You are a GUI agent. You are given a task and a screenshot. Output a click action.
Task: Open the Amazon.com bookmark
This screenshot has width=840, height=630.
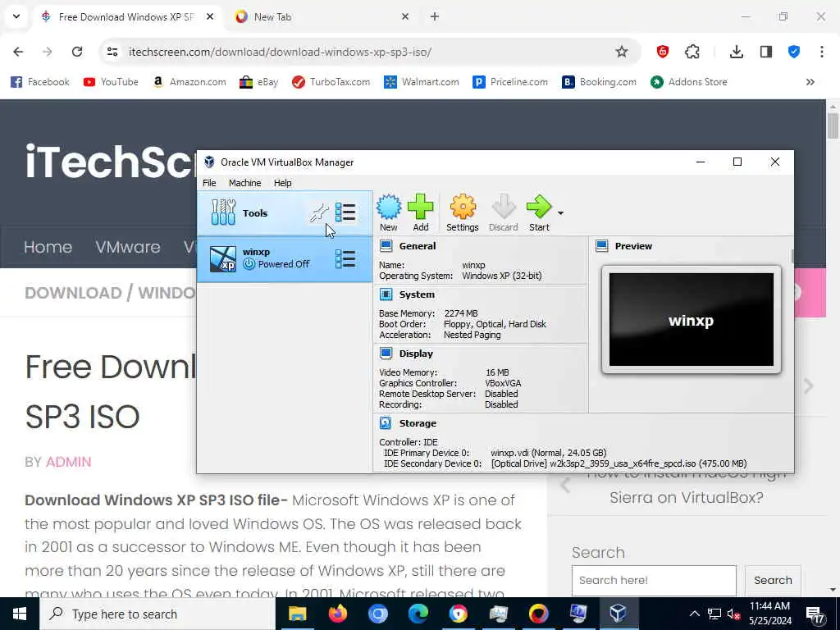pyautogui.click(x=189, y=82)
